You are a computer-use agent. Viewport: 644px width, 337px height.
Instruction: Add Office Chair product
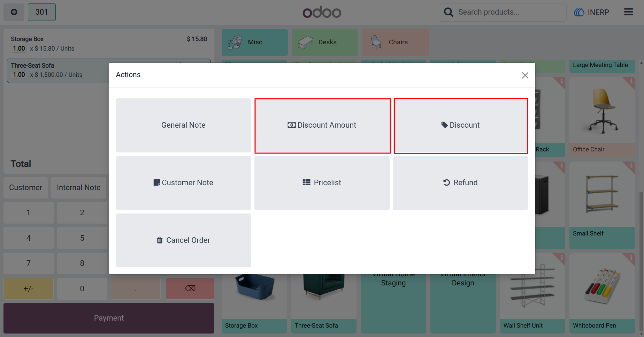[x=602, y=117]
